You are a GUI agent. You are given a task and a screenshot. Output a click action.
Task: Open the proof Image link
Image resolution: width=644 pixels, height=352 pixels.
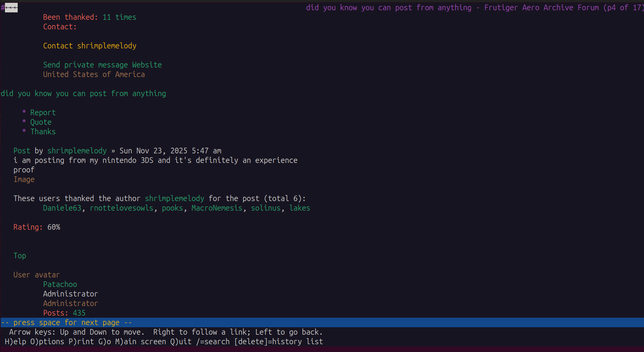pos(24,180)
